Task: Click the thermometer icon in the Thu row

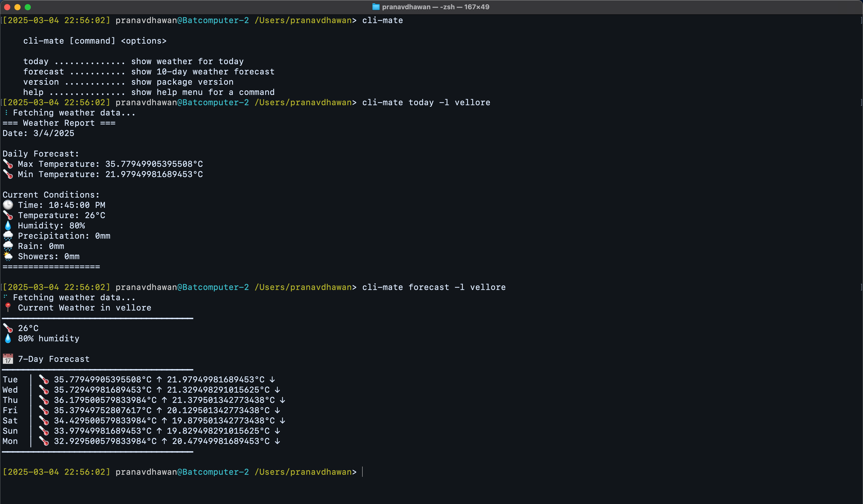Action: [x=44, y=400]
